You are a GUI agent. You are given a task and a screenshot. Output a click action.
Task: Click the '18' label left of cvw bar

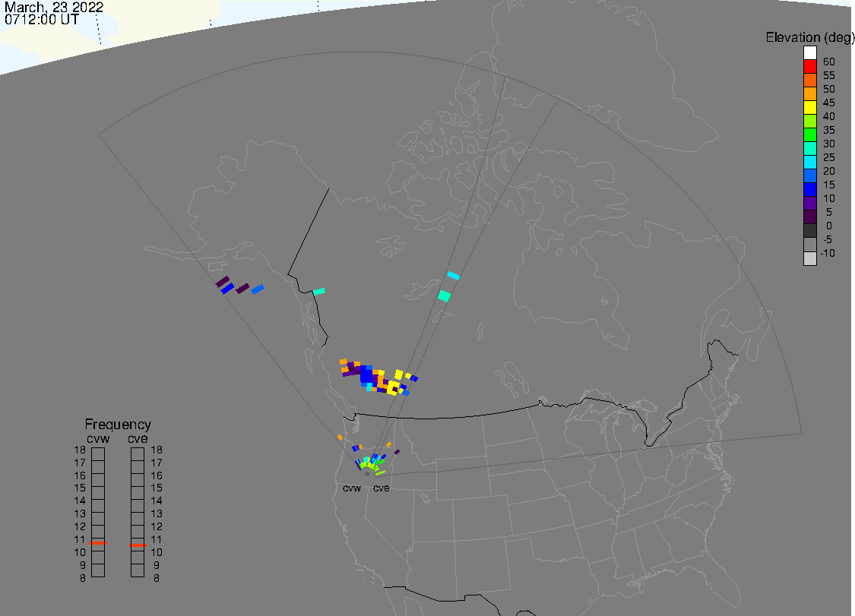(x=80, y=450)
